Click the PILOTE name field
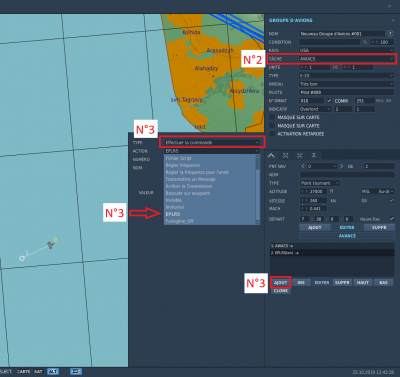Screen dimensions: 400x377 tap(346, 92)
